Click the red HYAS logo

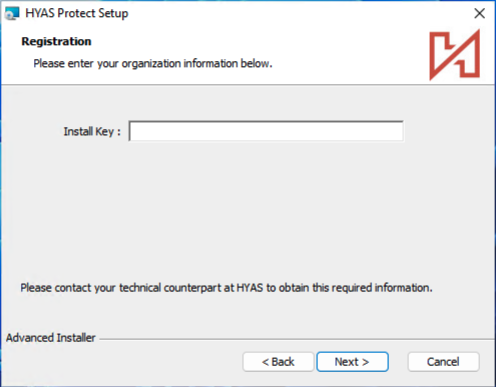coord(455,55)
